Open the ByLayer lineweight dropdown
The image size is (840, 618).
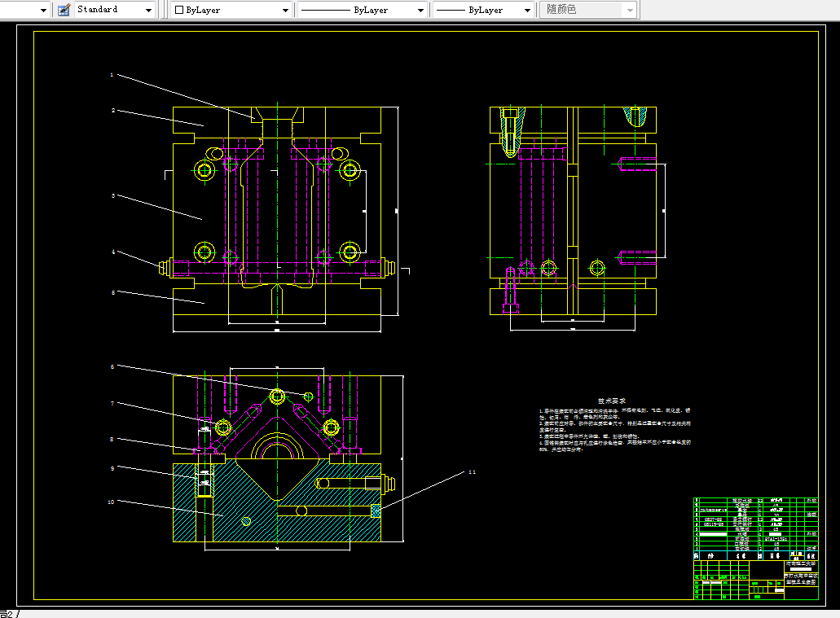(x=484, y=10)
